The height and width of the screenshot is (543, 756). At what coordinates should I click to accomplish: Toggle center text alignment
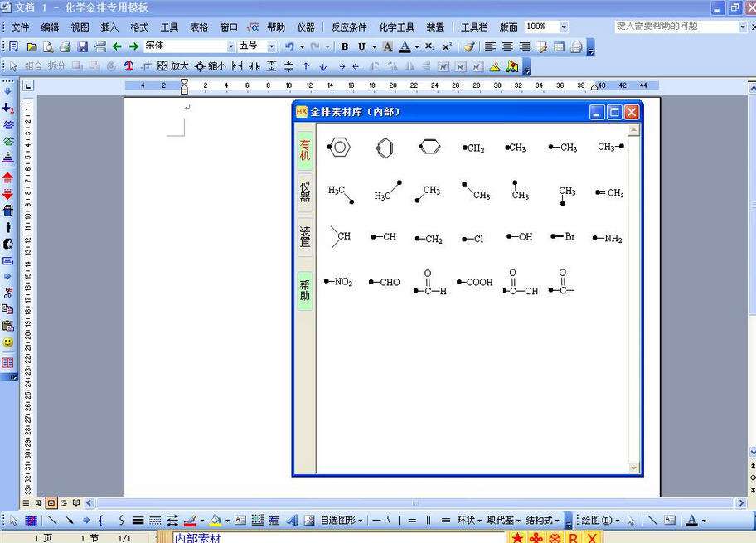coord(507,46)
